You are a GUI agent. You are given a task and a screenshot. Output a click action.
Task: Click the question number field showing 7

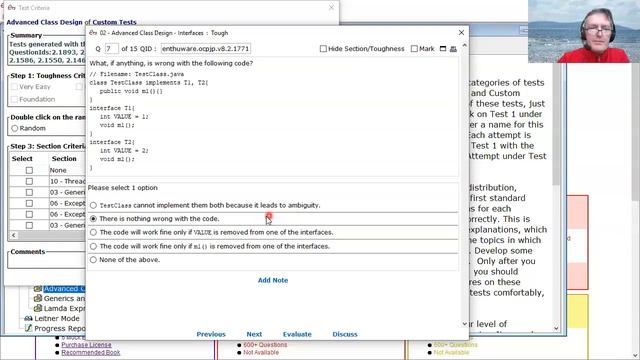point(112,49)
